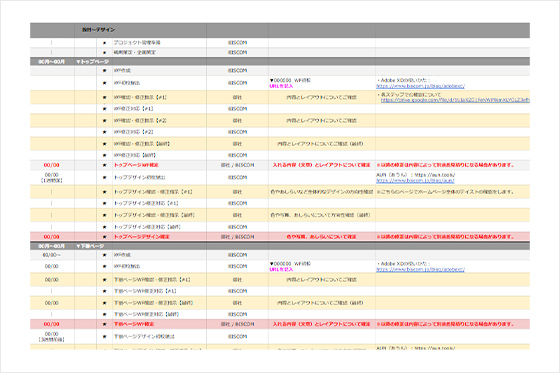560x373 pixels.
Task: Select the 内容とレイアウトについてご確認 cell in the WF確認・修正指示【#2】 row
Action: (x=321, y=121)
